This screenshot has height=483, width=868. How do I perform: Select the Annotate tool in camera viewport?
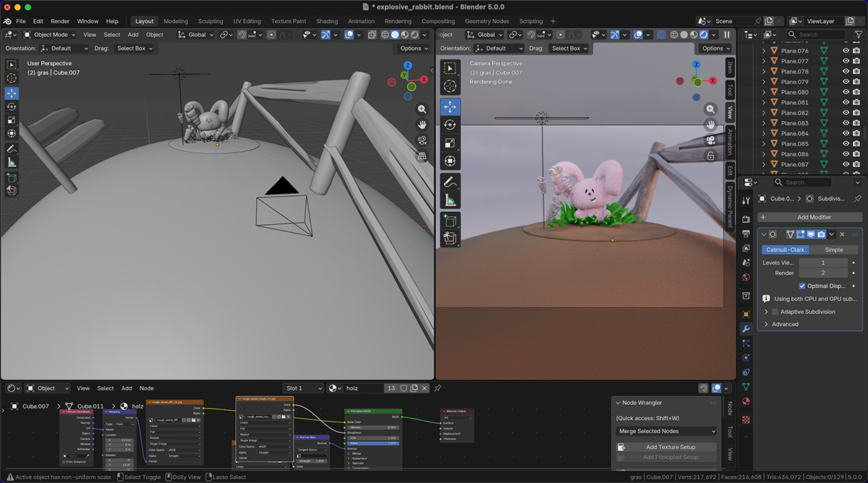(450, 181)
